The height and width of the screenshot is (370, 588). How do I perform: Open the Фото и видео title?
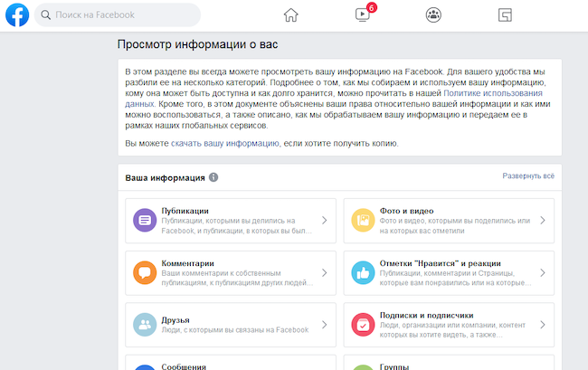click(406, 211)
